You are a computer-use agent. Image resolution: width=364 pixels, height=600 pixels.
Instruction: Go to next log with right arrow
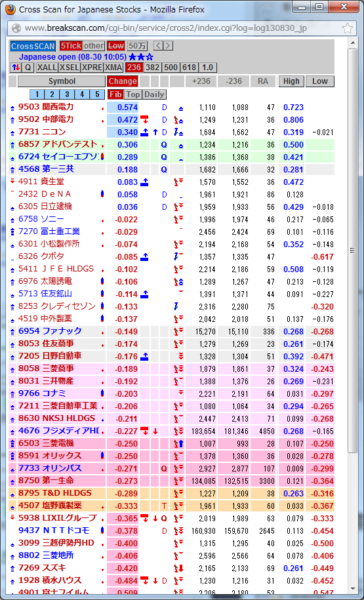(168, 46)
